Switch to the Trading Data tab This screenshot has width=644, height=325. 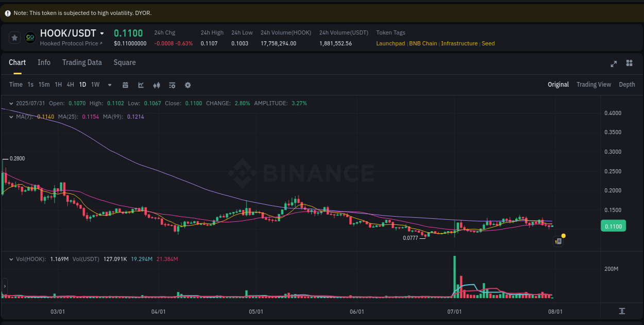point(82,62)
